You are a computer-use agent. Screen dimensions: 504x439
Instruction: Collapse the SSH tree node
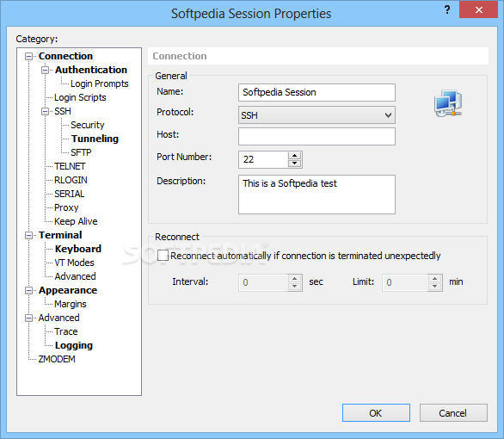(45, 111)
